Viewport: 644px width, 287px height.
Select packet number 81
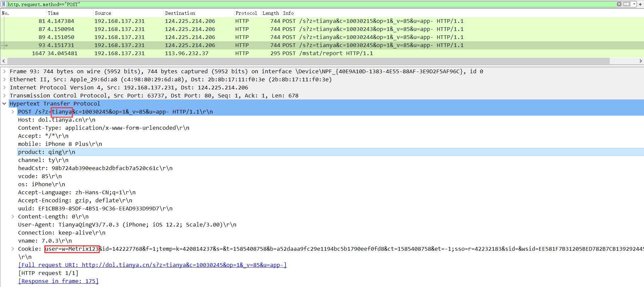point(322,21)
